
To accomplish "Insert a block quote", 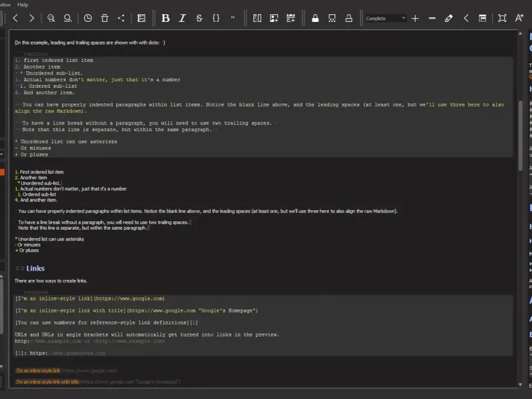I will (x=233, y=19).
